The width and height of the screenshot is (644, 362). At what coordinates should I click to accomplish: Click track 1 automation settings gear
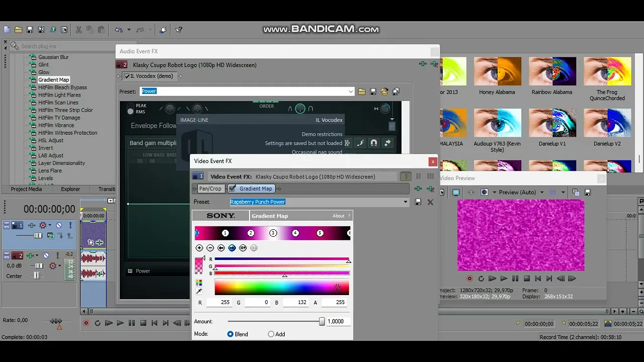[43, 225]
